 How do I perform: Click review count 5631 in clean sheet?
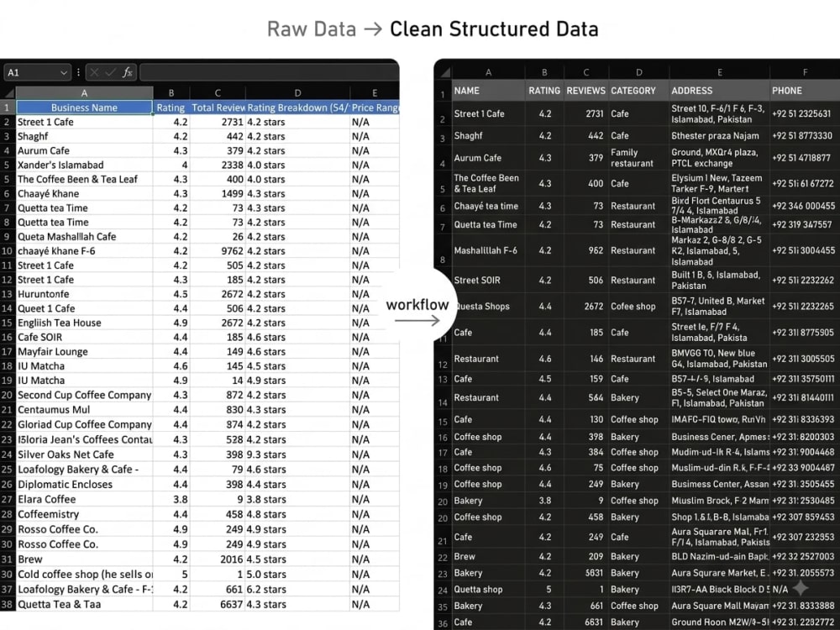pyautogui.click(x=586, y=573)
